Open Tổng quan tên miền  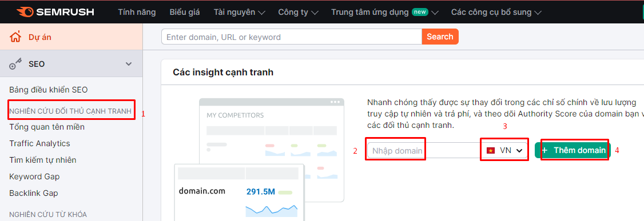pos(47,127)
